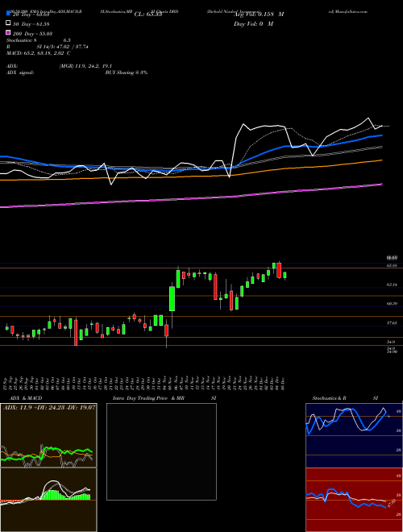Click the 'Intra Day Trading Price & MR' title

point(148,398)
